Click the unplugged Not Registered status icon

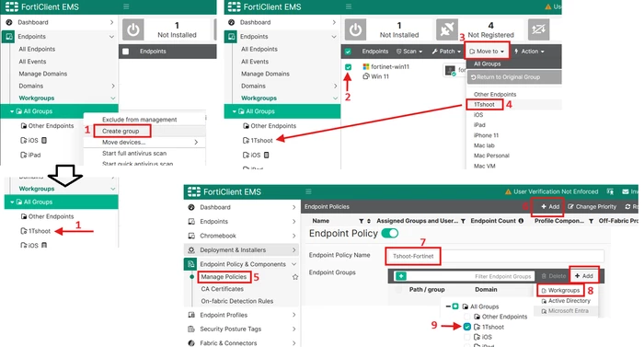[x=447, y=29]
